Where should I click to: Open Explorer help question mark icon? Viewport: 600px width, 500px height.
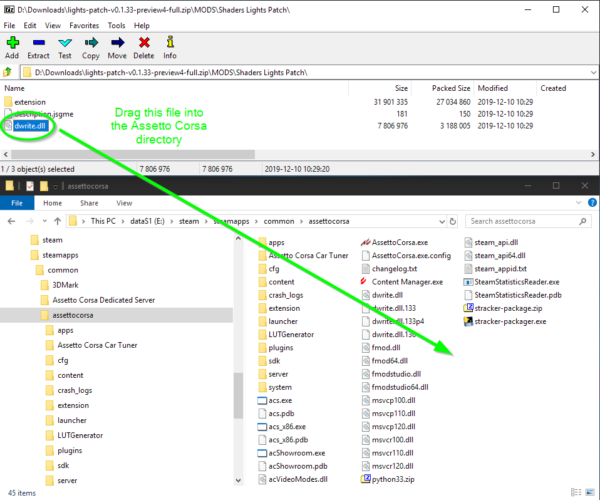click(592, 203)
